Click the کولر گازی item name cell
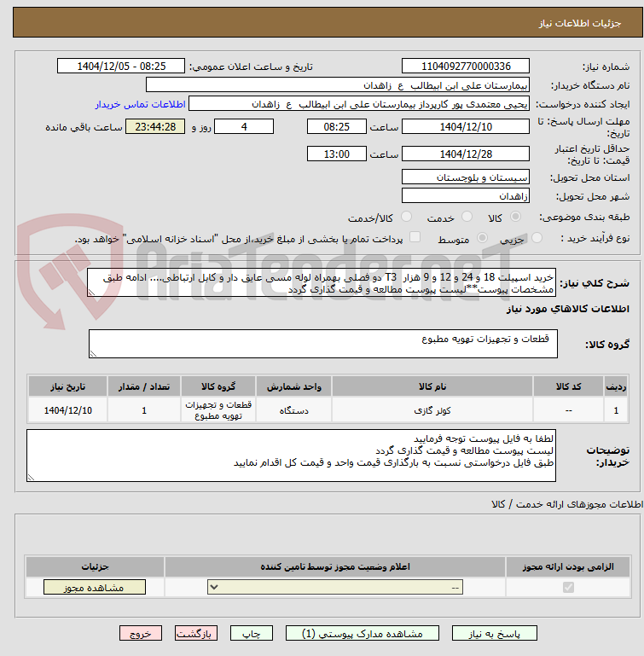644x656 pixels. tap(432, 410)
